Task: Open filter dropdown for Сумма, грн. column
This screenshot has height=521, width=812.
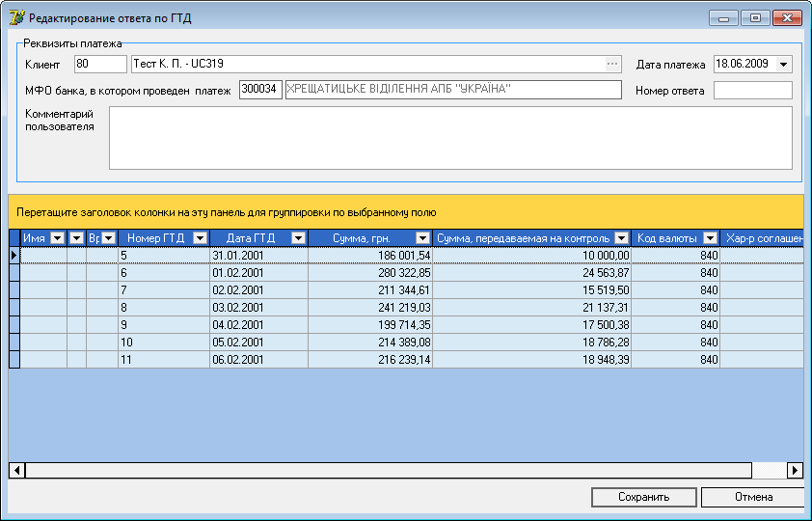Action: pos(422,238)
